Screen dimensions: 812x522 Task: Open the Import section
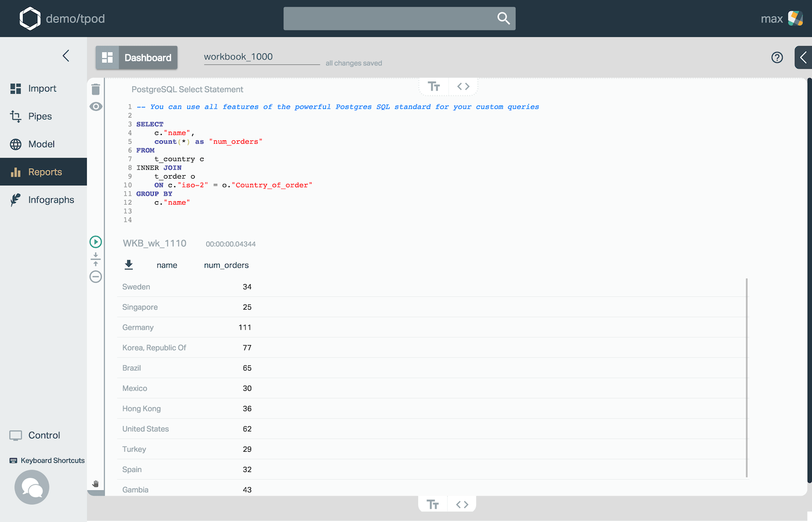click(x=42, y=88)
